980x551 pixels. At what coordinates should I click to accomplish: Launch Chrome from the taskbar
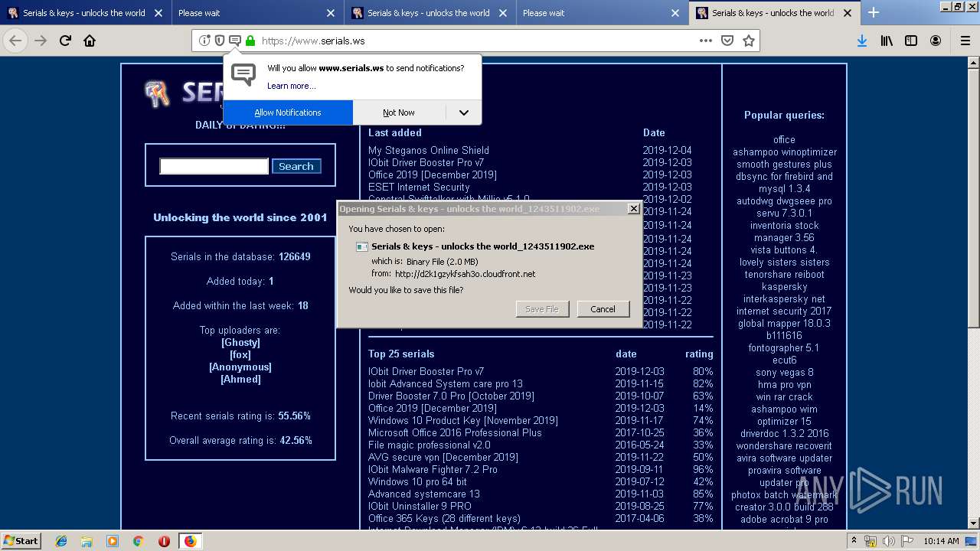(x=138, y=540)
